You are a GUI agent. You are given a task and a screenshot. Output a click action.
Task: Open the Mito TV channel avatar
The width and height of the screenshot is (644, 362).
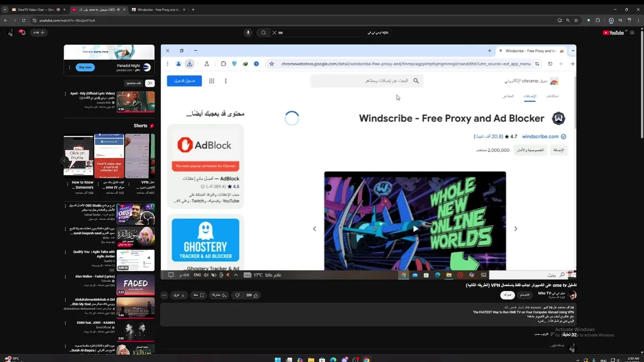coord(572,295)
